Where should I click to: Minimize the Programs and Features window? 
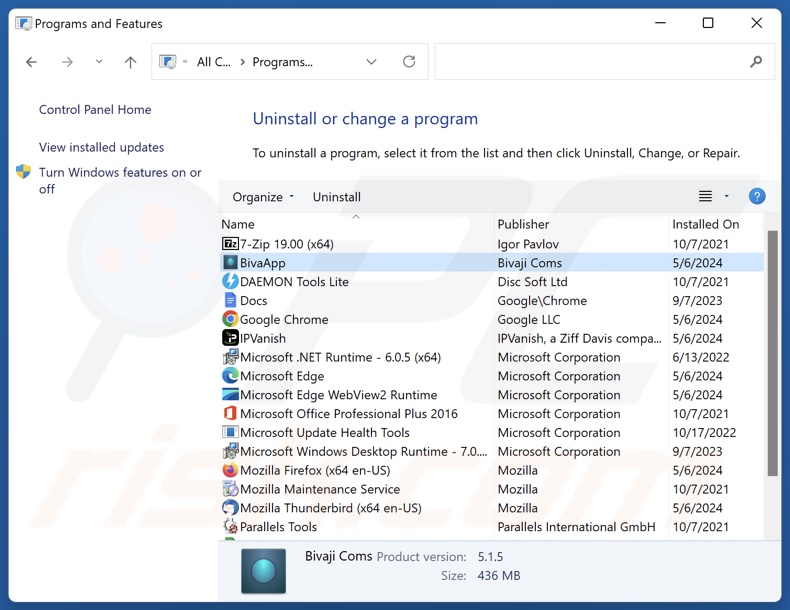(661, 23)
